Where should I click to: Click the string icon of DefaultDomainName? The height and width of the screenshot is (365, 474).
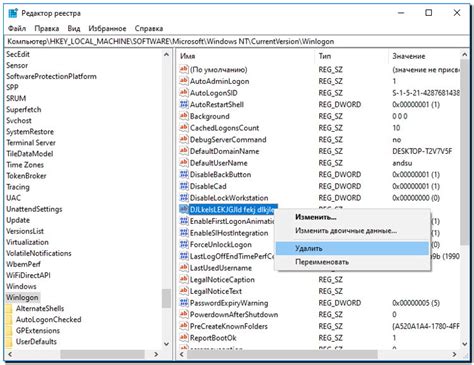click(x=184, y=151)
